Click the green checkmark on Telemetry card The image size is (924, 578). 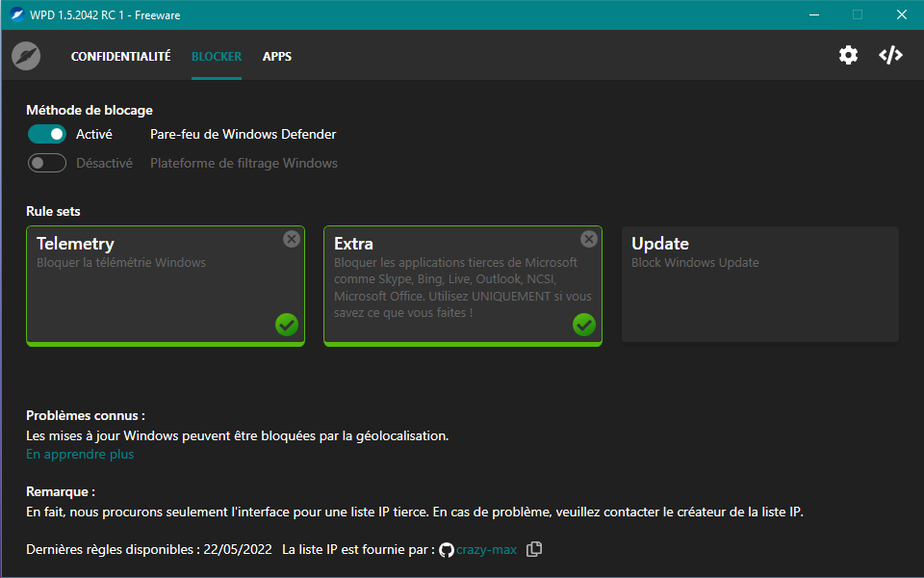(x=287, y=325)
